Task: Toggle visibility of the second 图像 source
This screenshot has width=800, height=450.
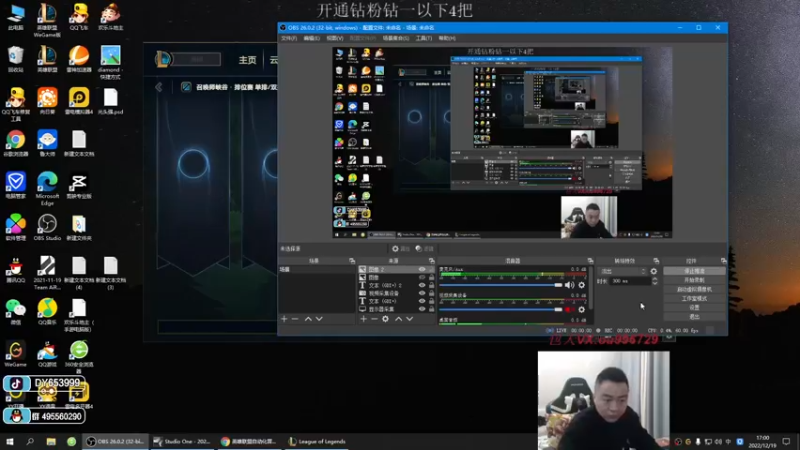Action: coord(422,278)
